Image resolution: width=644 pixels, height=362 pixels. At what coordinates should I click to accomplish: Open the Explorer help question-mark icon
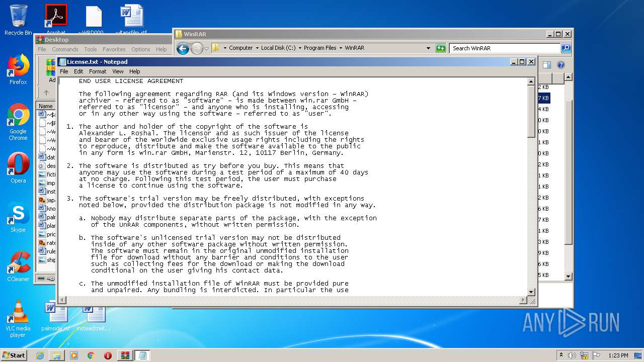(561, 65)
